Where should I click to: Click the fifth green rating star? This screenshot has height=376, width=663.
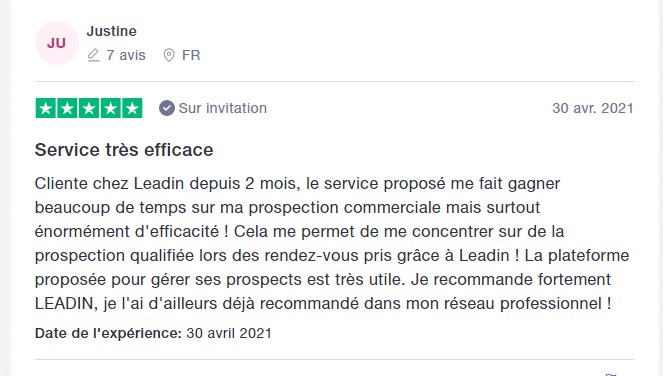[132, 108]
